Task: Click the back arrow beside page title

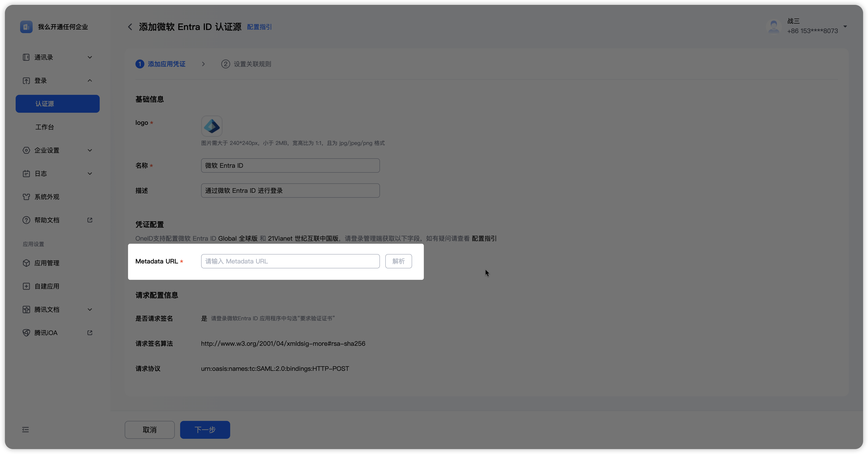Action: pos(130,27)
